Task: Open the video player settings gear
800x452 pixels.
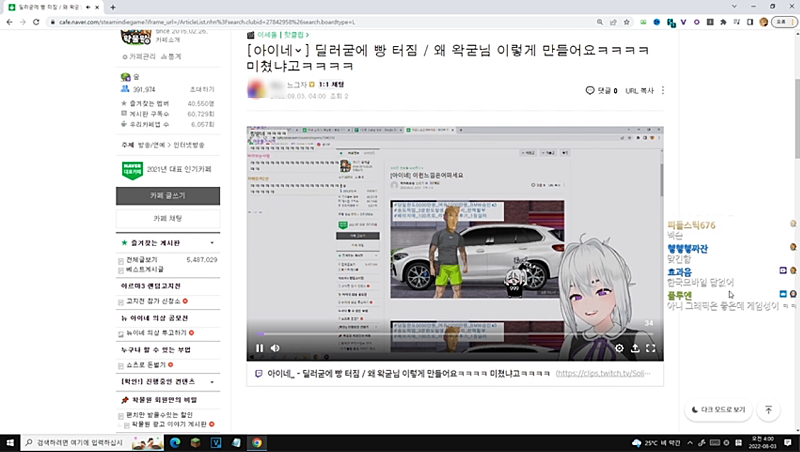Action: pos(619,348)
